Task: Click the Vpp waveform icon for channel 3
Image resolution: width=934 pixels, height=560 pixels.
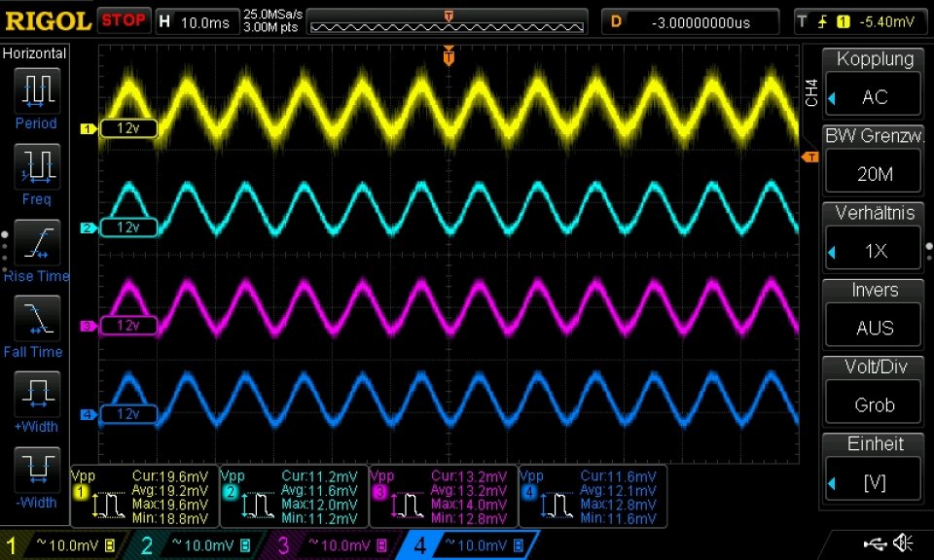Action: [x=407, y=506]
